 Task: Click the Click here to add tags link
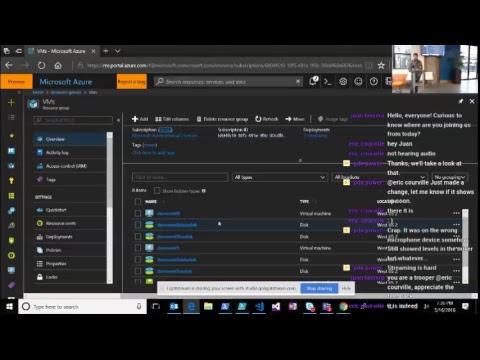coord(153,153)
